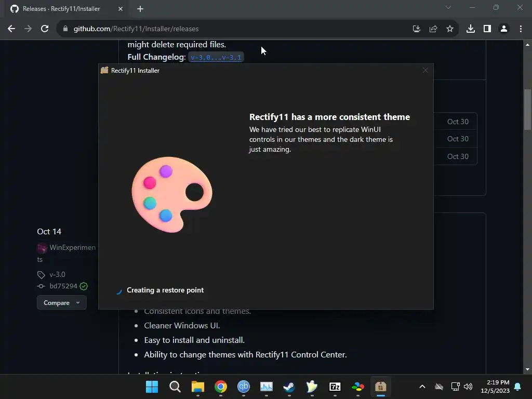Click the Rectify11 Installer title icon
The height and width of the screenshot is (399, 532).
click(x=104, y=70)
